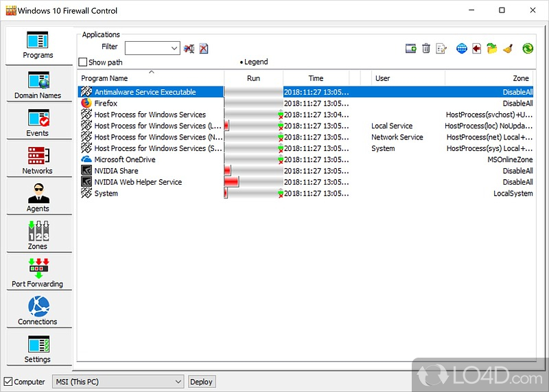Click the red X clear filter icon
This screenshot has height=392, width=549.
pos(204,48)
